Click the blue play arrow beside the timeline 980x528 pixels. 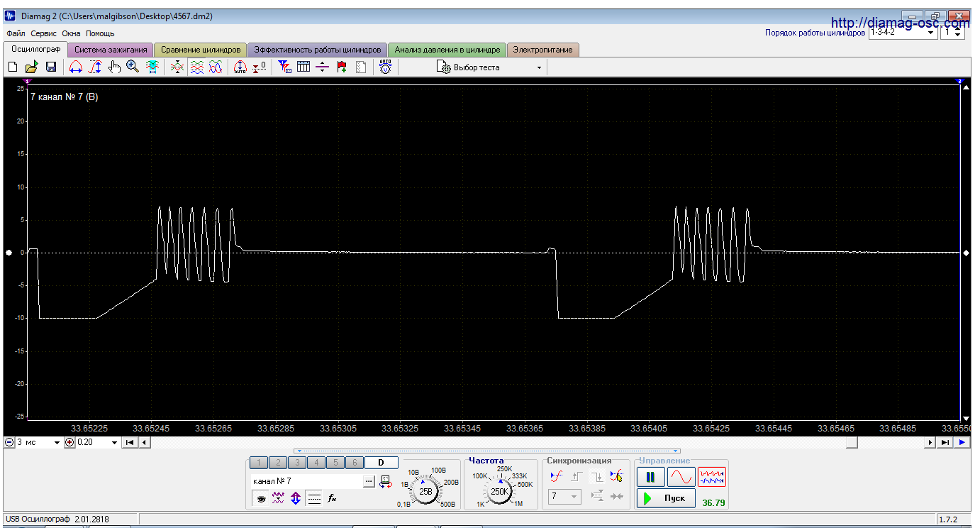[962, 442]
